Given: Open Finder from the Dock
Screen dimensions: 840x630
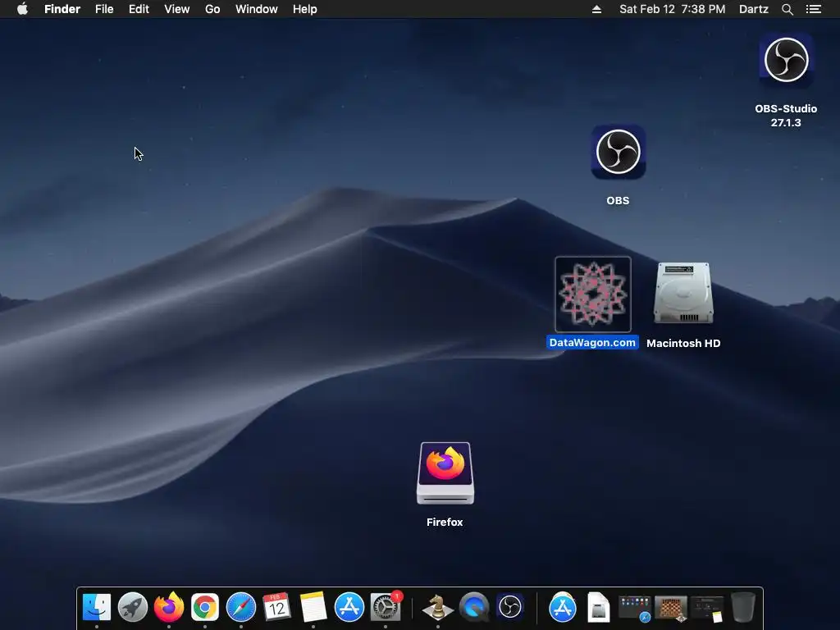Looking at the screenshot, I should pos(97,607).
